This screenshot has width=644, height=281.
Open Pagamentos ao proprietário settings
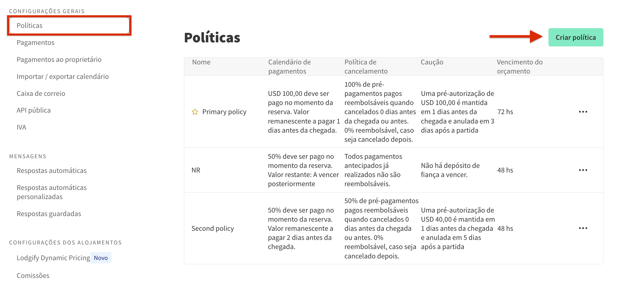tap(59, 59)
